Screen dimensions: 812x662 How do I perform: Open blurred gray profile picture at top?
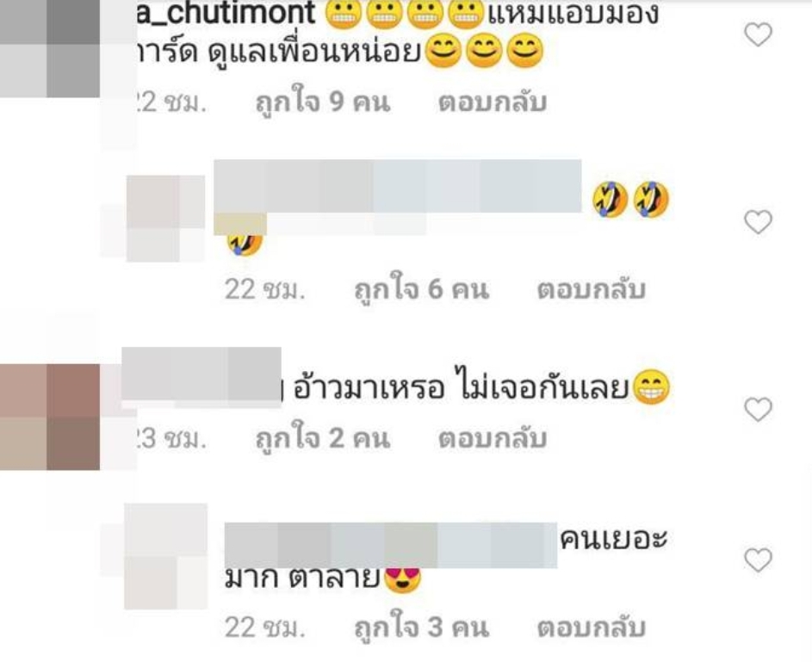[50, 48]
